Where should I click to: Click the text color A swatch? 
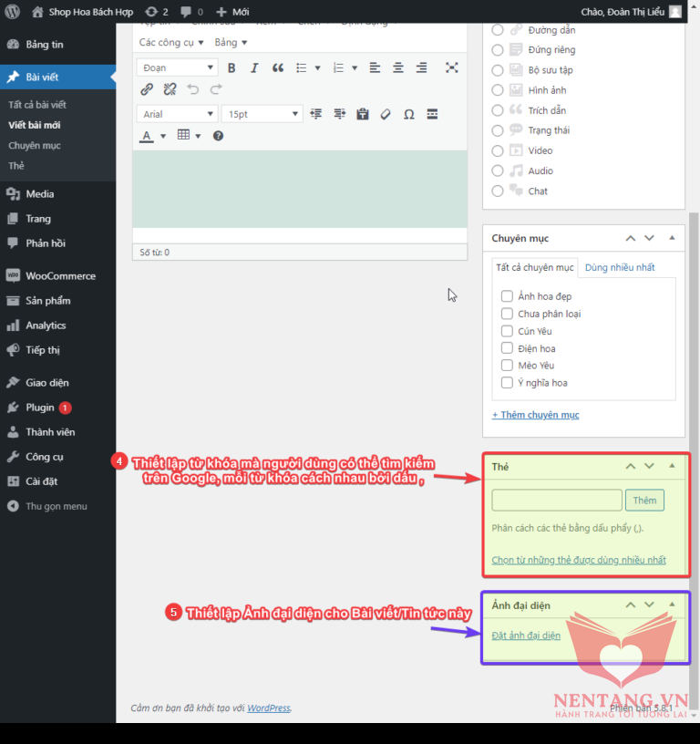pos(147,136)
